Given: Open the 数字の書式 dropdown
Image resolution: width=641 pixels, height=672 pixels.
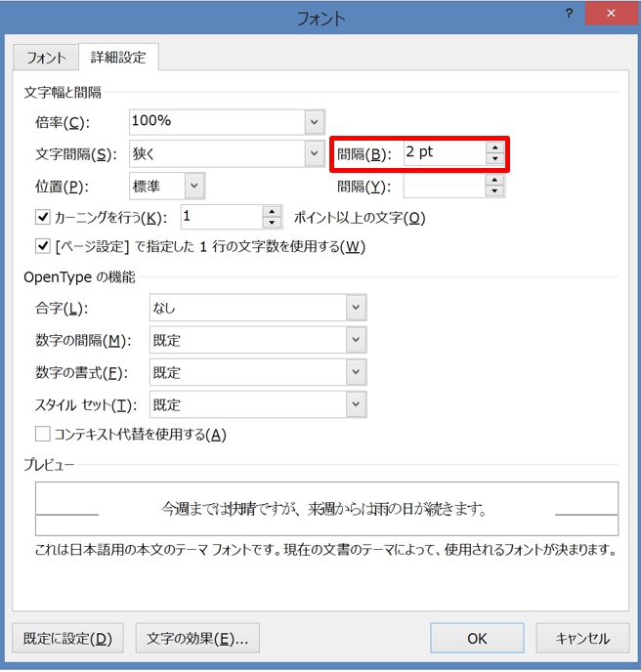Looking at the screenshot, I should coord(356,372).
